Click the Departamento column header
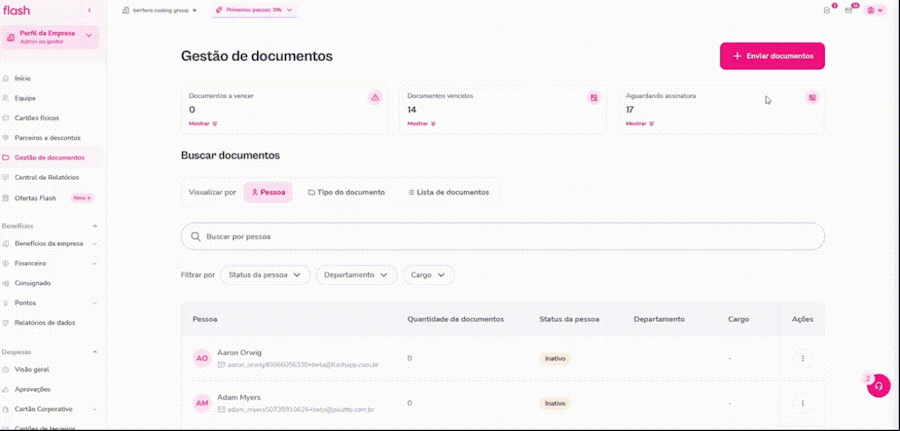Screen dimensions: 900x431 tap(659, 319)
